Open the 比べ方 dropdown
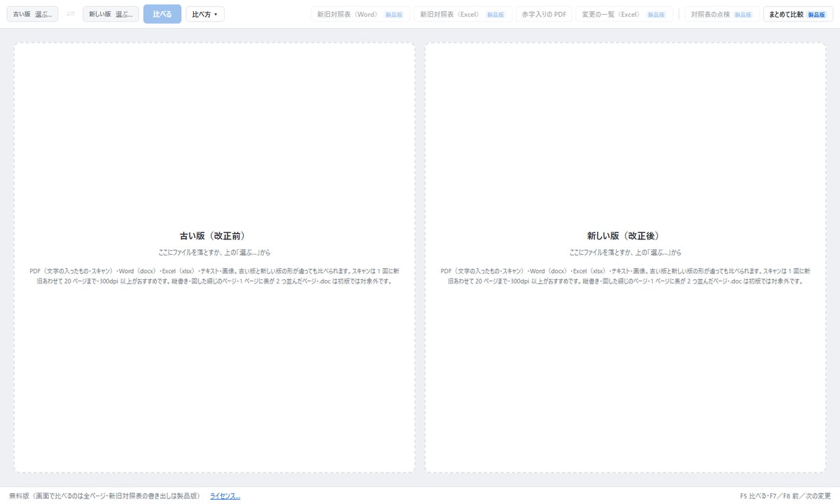 coord(205,14)
